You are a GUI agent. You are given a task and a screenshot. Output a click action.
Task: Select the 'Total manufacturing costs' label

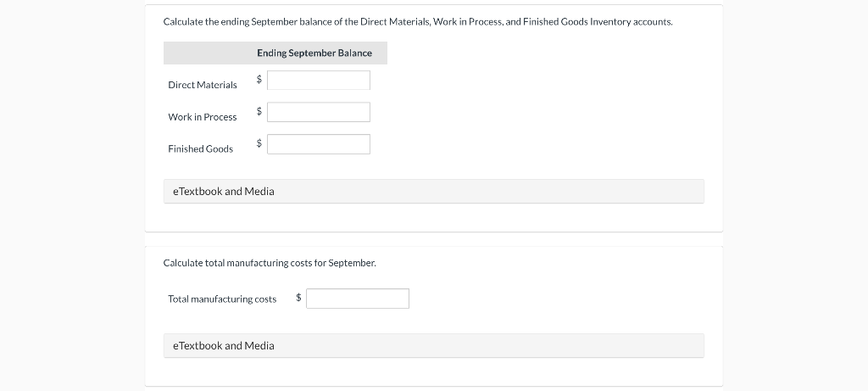click(x=222, y=299)
